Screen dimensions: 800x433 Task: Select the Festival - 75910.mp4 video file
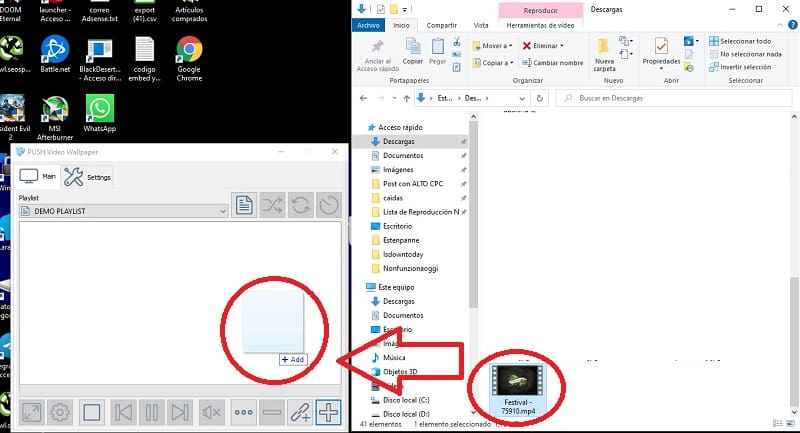click(517, 389)
